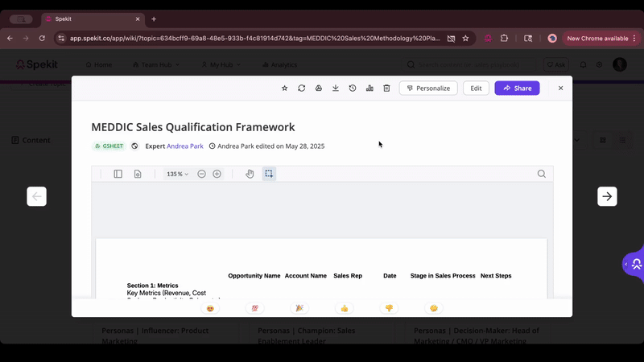The width and height of the screenshot is (644, 362).
Task: Click the site info icon in address bar
Action: 61,38
